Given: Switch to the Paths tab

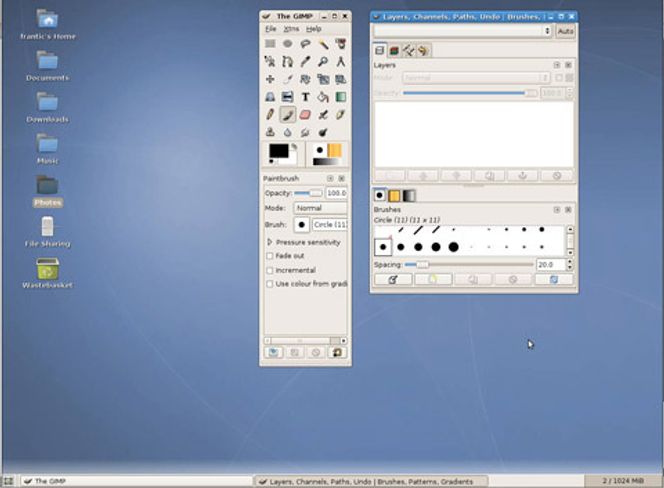Looking at the screenshot, I should (x=409, y=51).
